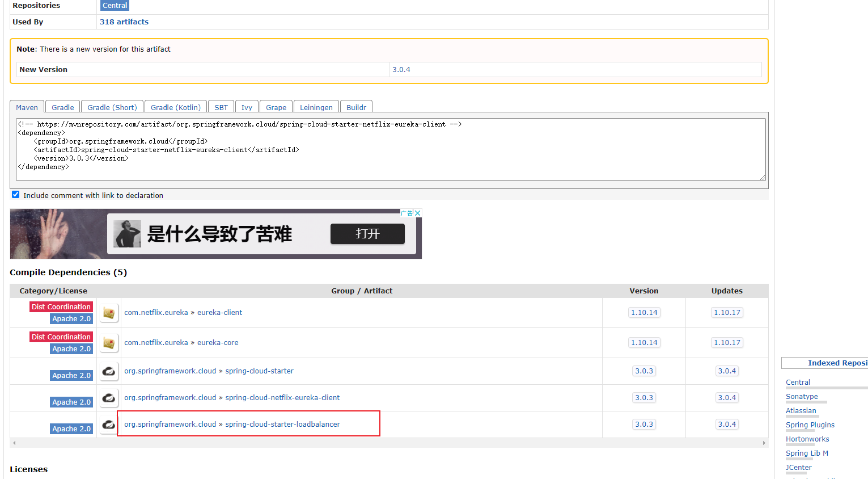
Task: Open Atlassian in the Indexed Repositories list
Action: [801, 411]
